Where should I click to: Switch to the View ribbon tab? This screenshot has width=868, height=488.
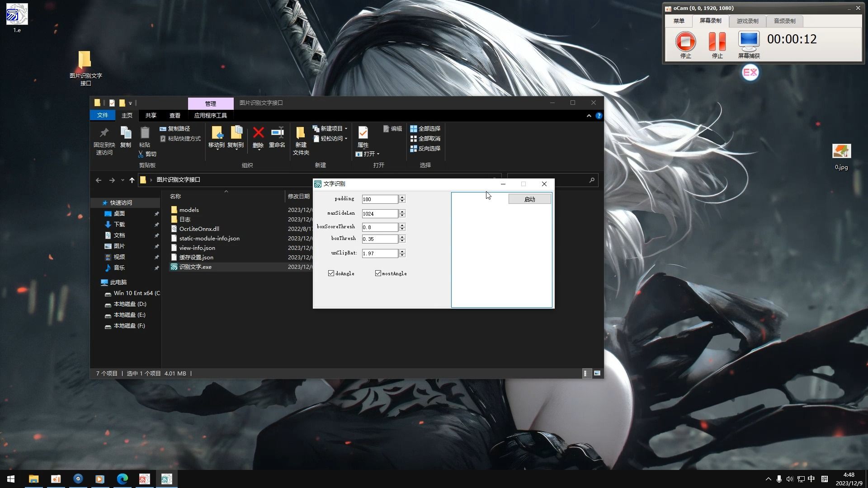point(175,116)
